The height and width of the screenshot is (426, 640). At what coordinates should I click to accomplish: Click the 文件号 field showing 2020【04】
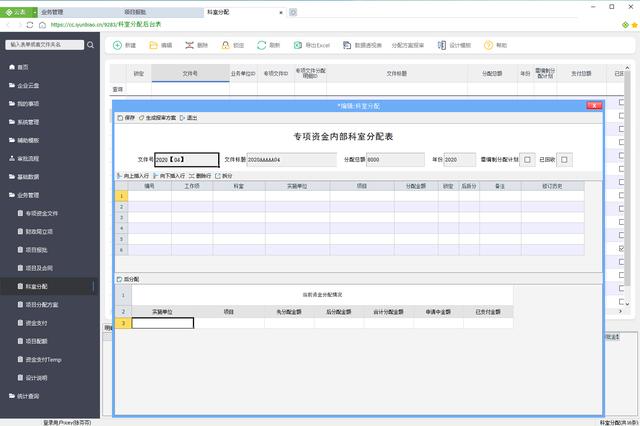187,160
